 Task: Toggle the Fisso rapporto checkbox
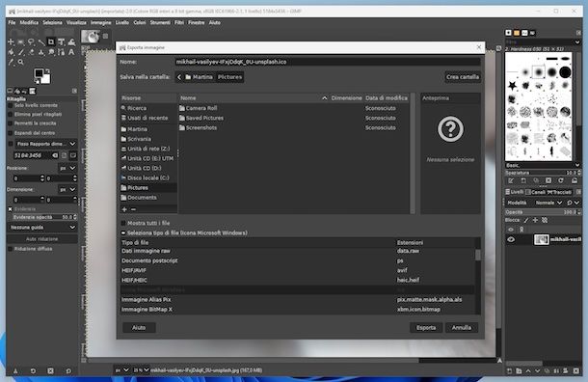[x=11, y=144]
